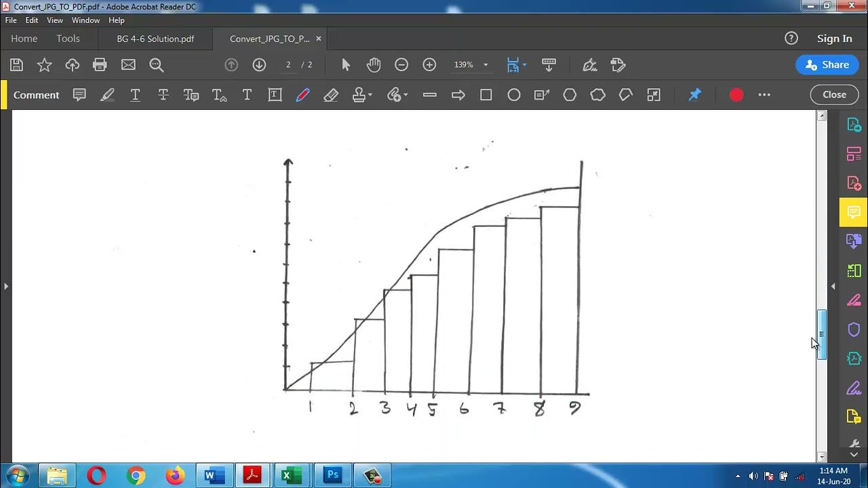Click the Save file icon

point(16,65)
